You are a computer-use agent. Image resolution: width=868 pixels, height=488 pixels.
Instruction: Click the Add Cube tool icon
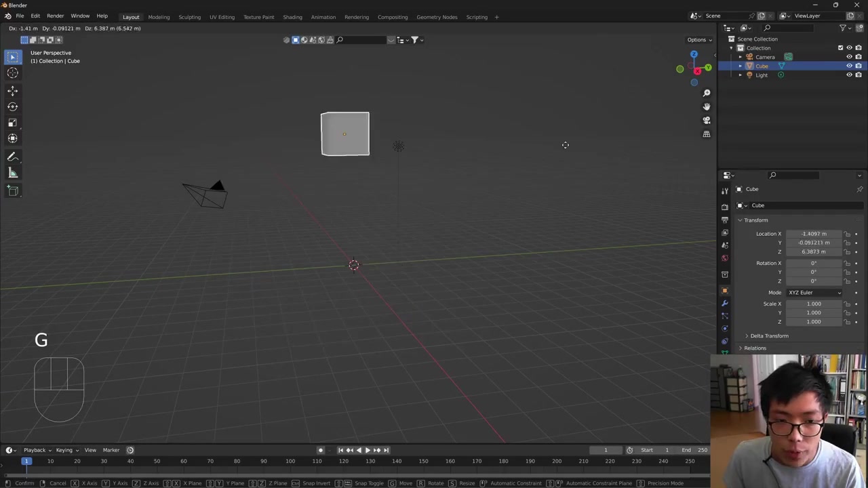coord(12,190)
